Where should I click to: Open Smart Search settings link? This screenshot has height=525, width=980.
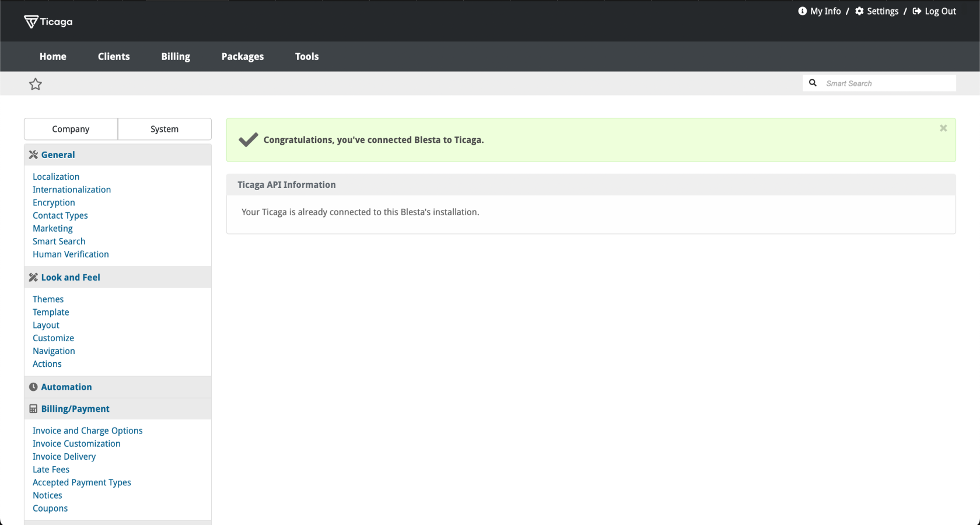pyautogui.click(x=59, y=241)
